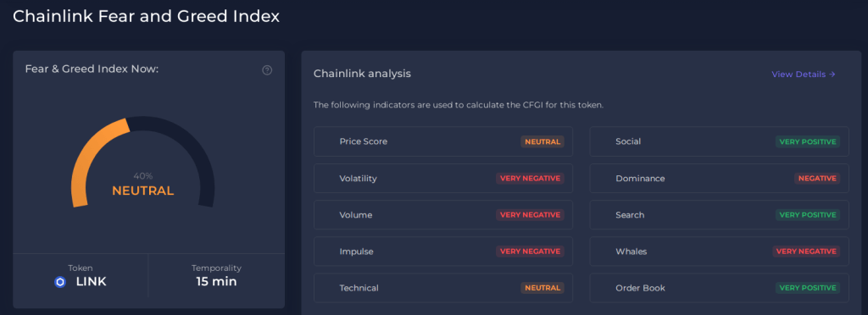This screenshot has height=315, width=868.
Task: Click the NEGATIVE badge beside Dominance
Action: point(817,178)
